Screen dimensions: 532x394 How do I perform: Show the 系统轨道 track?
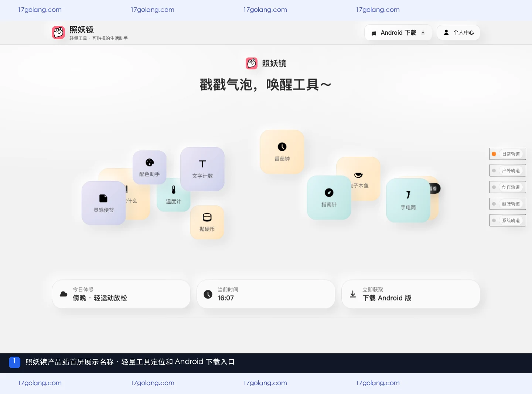click(508, 221)
